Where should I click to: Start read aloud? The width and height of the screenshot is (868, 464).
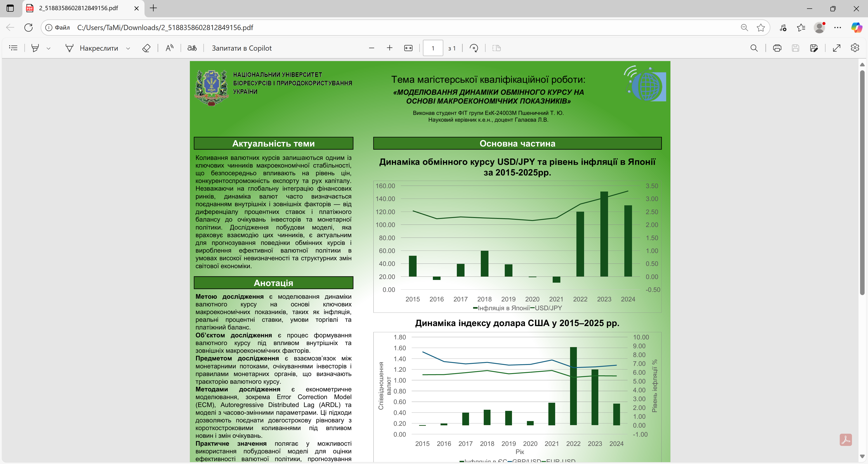pyautogui.click(x=170, y=48)
